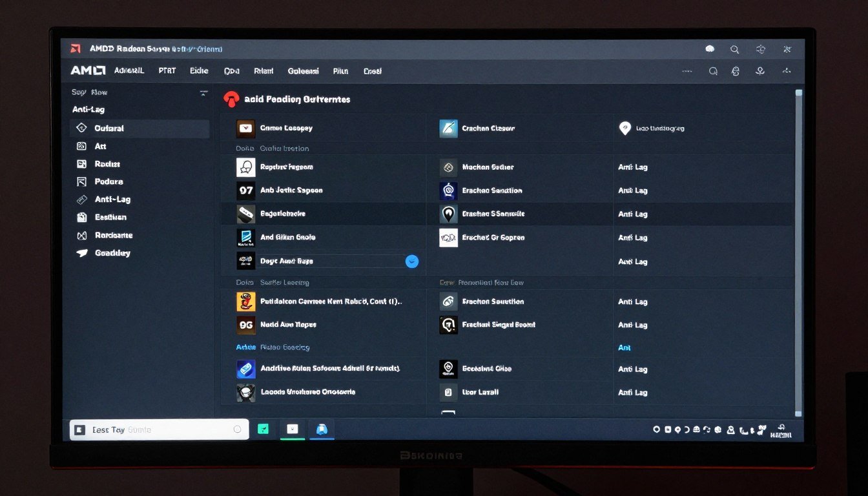
Task: Click the search icon in the AMD menu bar
Action: pyautogui.click(x=713, y=71)
